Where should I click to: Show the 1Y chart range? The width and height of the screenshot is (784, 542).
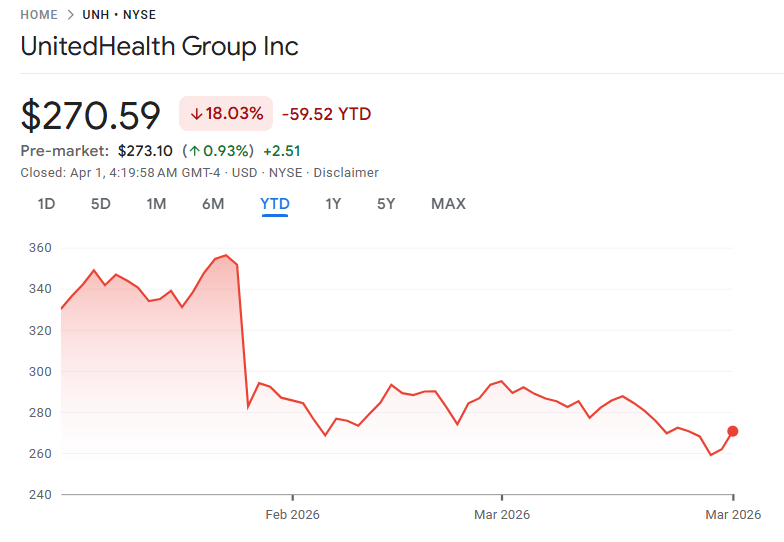[333, 204]
